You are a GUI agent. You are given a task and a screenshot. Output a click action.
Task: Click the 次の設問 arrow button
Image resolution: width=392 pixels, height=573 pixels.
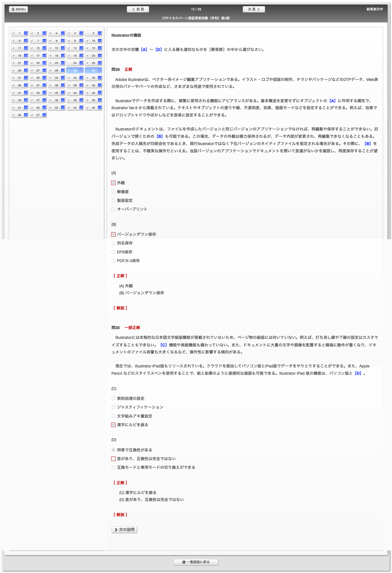pyautogui.click(x=124, y=530)
